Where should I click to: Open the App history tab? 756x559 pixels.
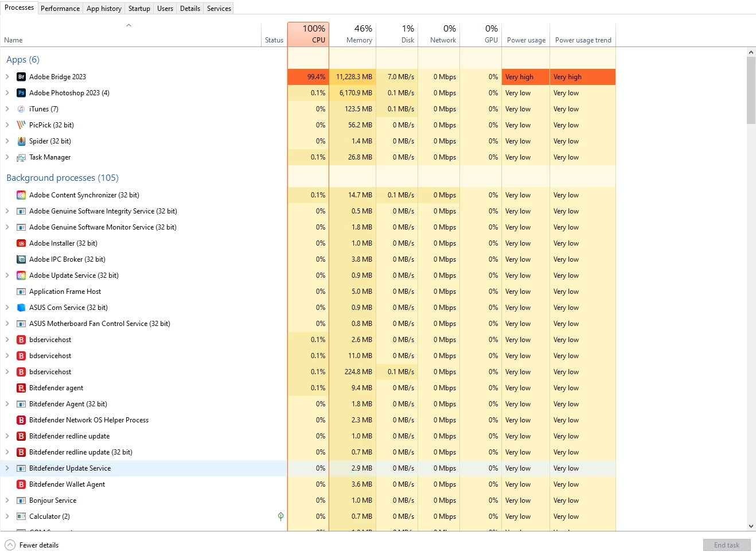(x=104, y=9)
